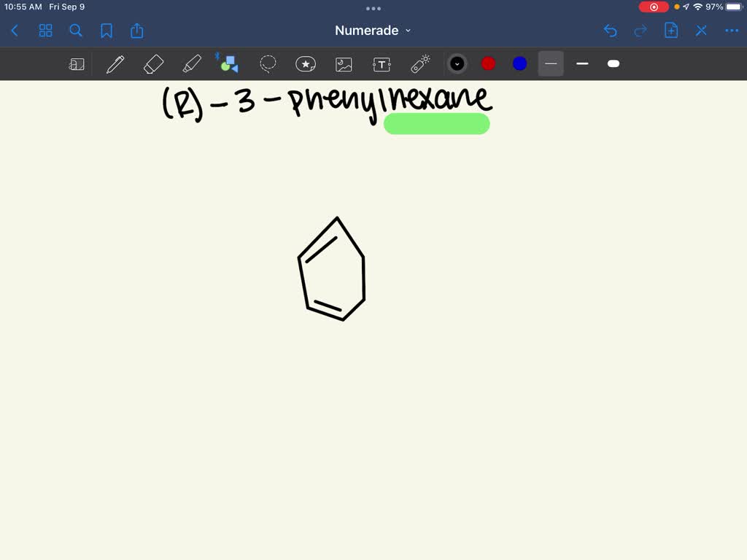Open the Shapes recognition tool
The height and width of the screenshot is (560, 747).
[x=229, y=63]
